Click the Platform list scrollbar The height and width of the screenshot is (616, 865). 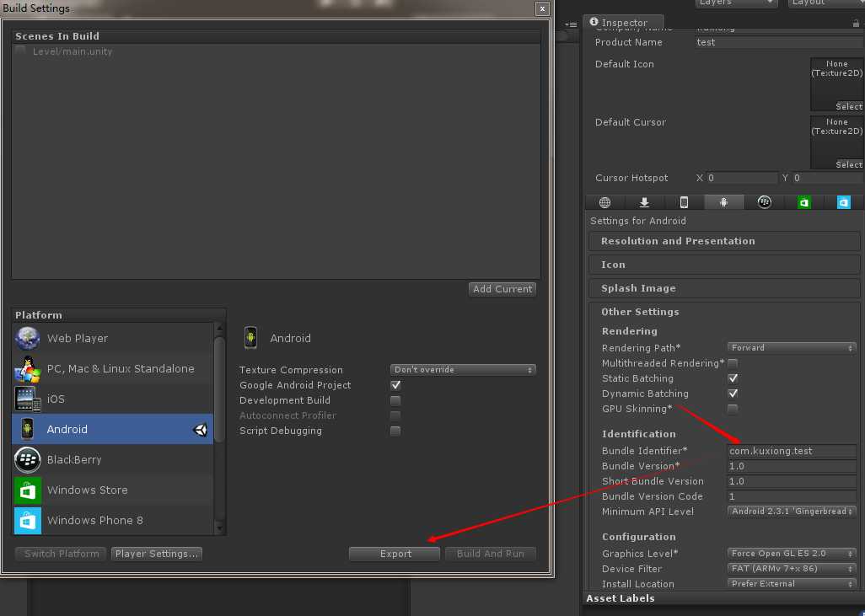coord(219,390)
